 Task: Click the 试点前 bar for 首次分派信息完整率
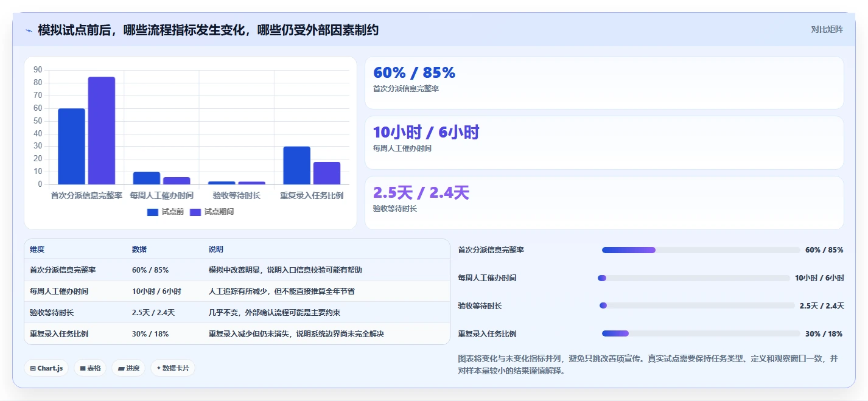(71, 146)
